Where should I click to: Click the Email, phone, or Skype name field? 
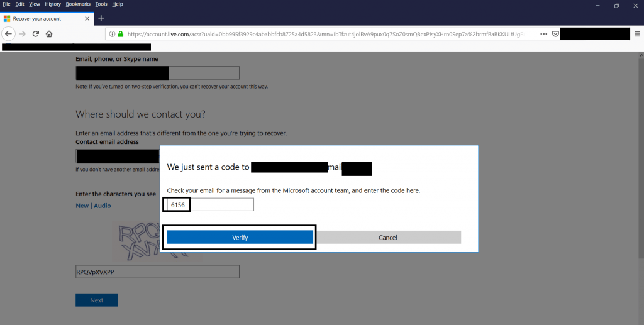click(157, 73)
